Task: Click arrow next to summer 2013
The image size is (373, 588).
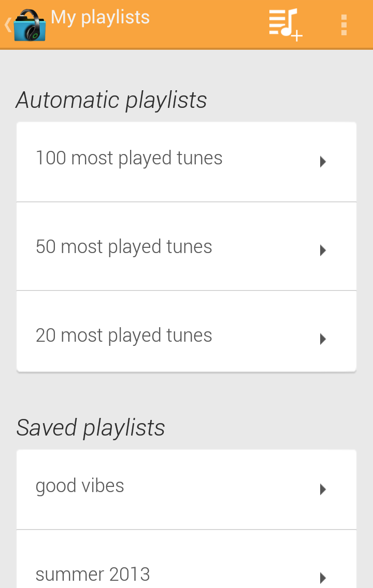Action: pos(323,577)
